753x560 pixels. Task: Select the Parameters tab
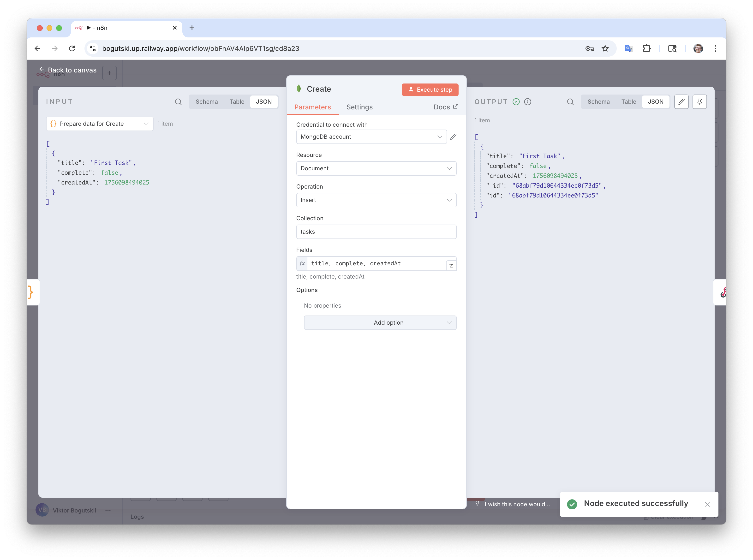click(x=312, y=107)
